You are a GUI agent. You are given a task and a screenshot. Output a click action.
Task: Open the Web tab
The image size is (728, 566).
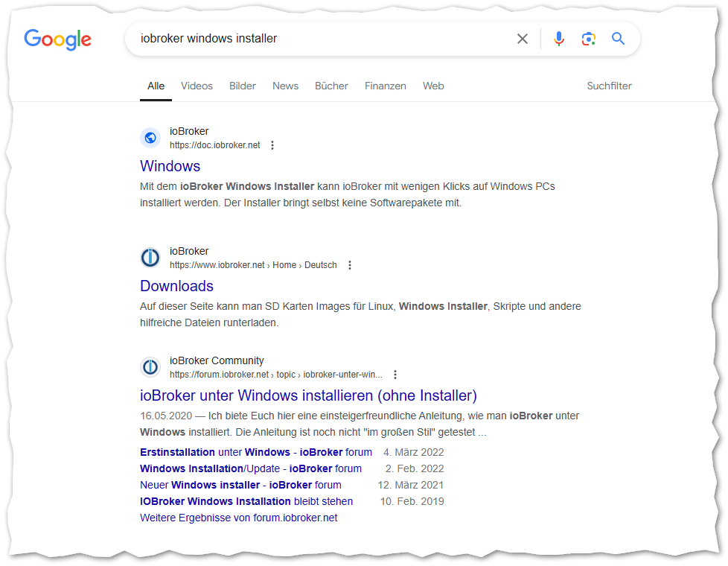[x=433, y=86]
